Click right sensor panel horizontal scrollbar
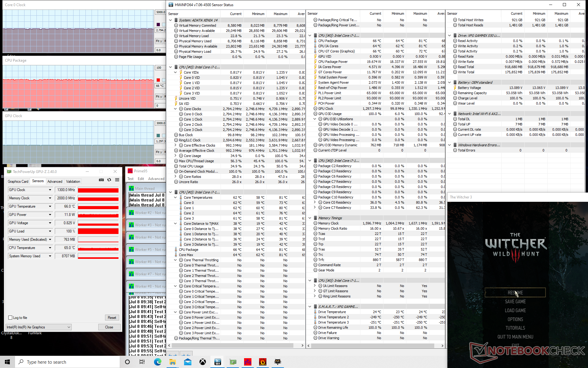The height and width of the screenshot is (368, 588). coord(375,346)
